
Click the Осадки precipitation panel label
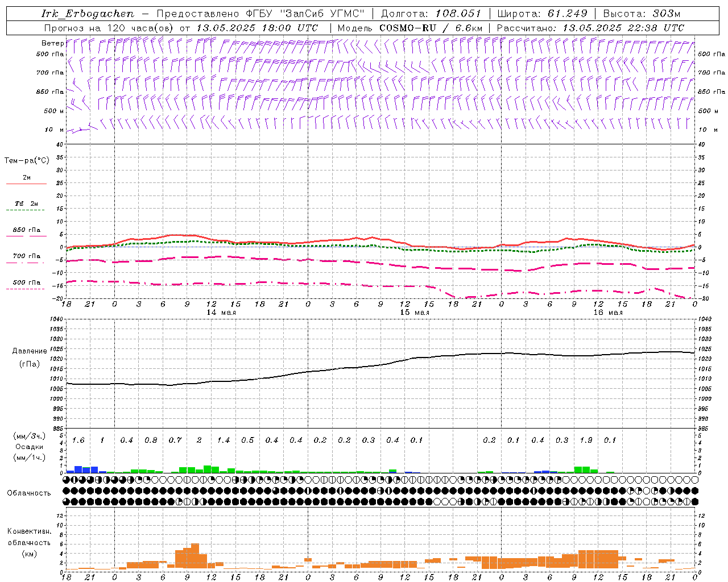(29, 447)
